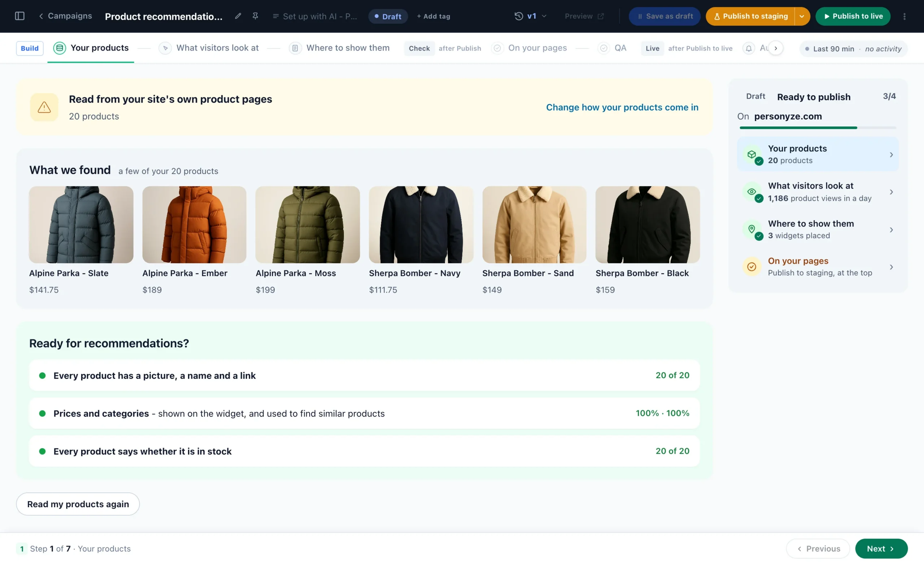This screenshot has width=924, height=565.
Task: Toggle the sidebar panel icon
Action: [19, 16]
